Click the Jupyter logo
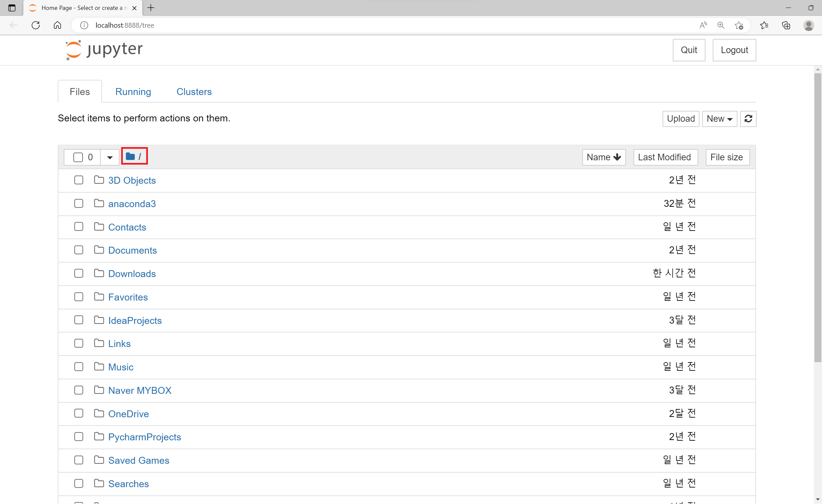This screenshot has height=504, width=822. click(x=104, y=50)
